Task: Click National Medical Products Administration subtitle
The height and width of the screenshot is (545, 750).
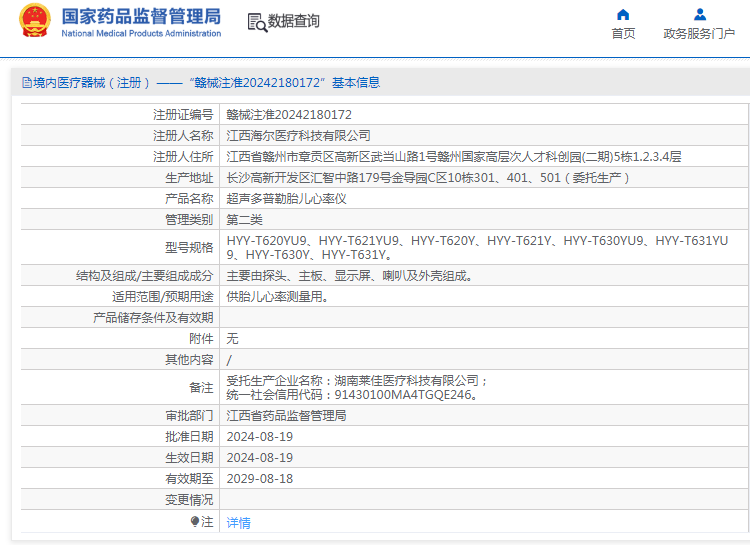Action: [x=141, y=33]
